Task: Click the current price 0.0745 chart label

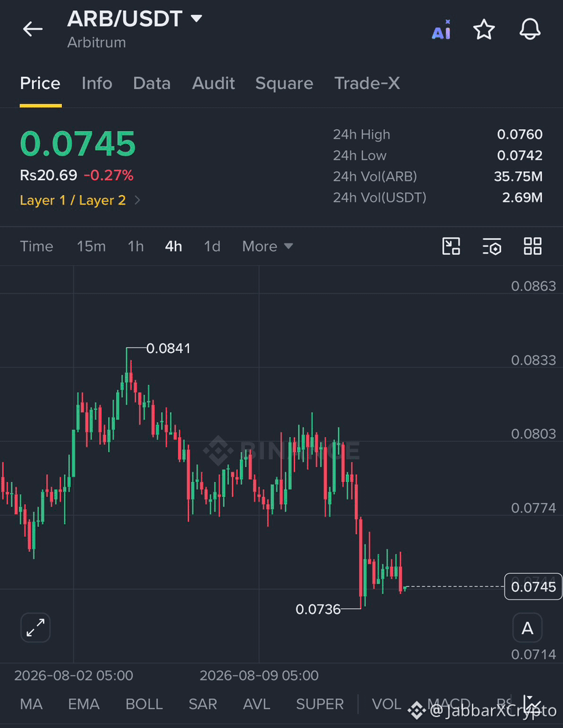Action: coord(533,587)
